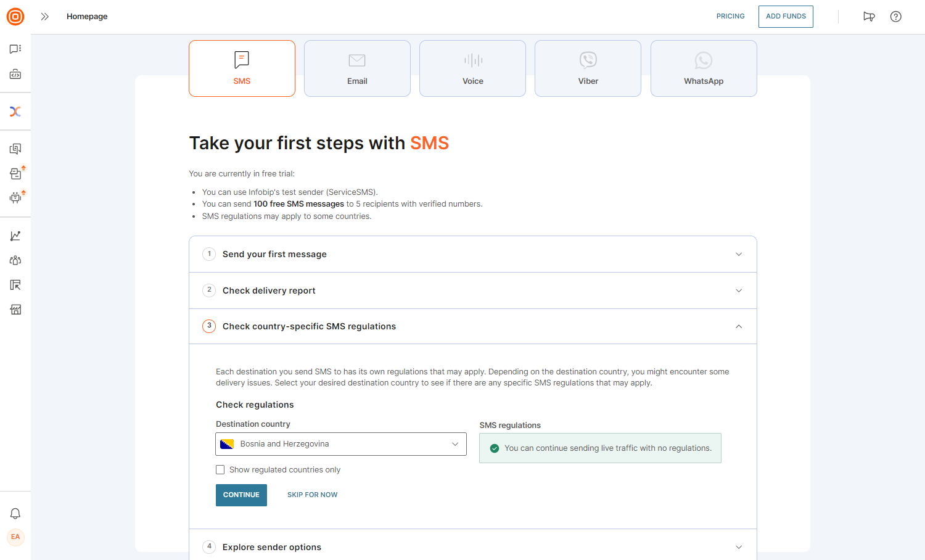The image size is (925, 560).
Task: Open the developer tools code icon
Action: click(x=15, y=74)
